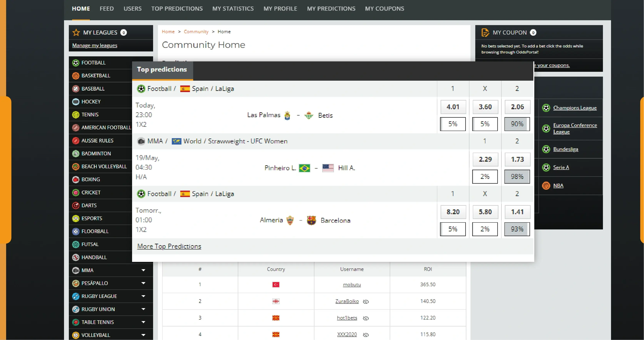
Task: Click the Basketball sport icon
Action: click(76, 76)
